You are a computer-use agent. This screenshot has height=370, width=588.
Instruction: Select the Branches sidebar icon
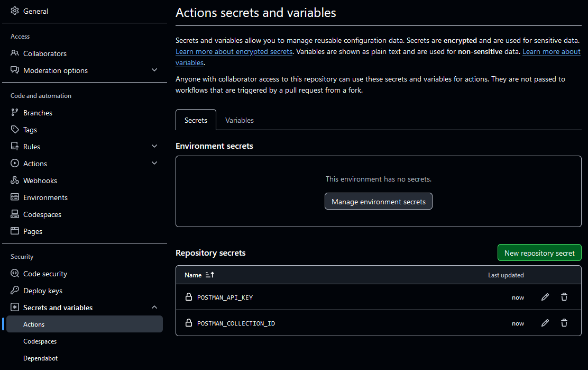15,112
